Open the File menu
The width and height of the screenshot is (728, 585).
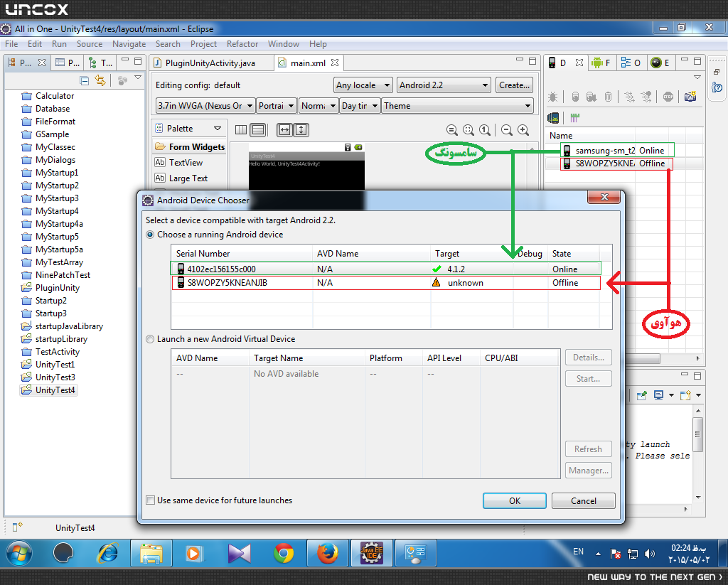(x=11, y=44)
